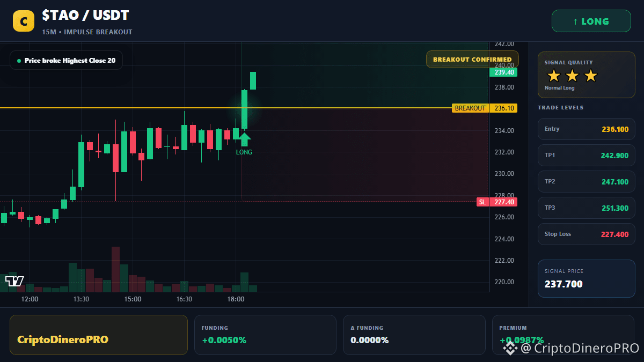644x362 pixels.
Task: Click the 12:00 time axis label
Action: (30, 299)
